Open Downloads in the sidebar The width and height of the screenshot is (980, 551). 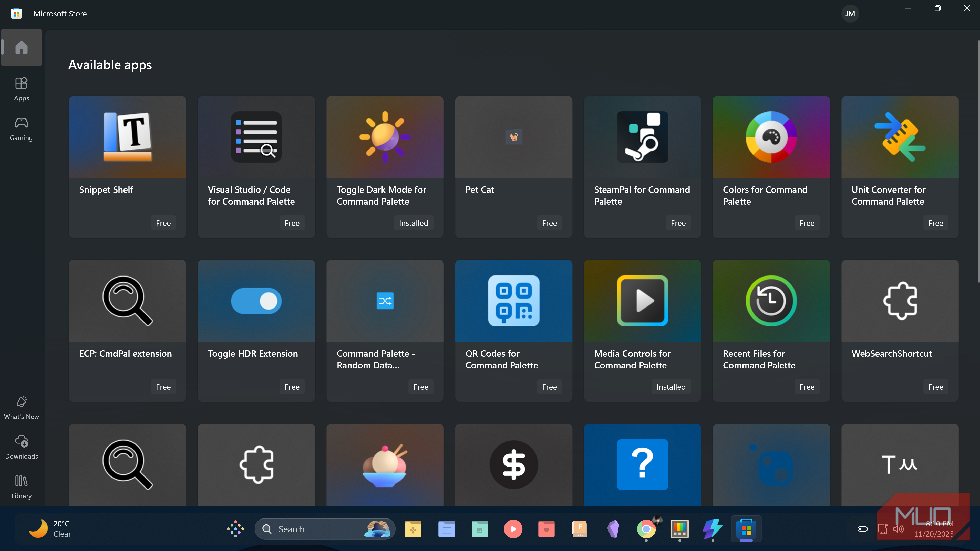tap(21, 447)
